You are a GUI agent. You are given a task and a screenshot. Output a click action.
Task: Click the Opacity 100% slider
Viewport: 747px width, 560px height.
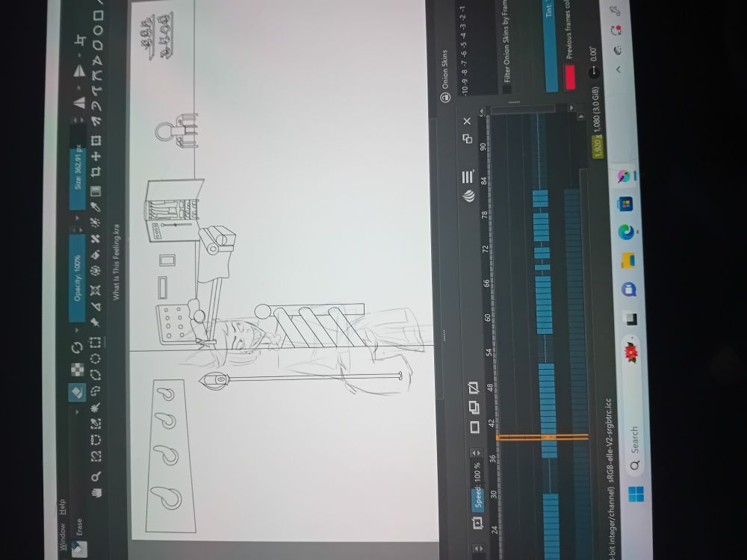coord(77,278)
